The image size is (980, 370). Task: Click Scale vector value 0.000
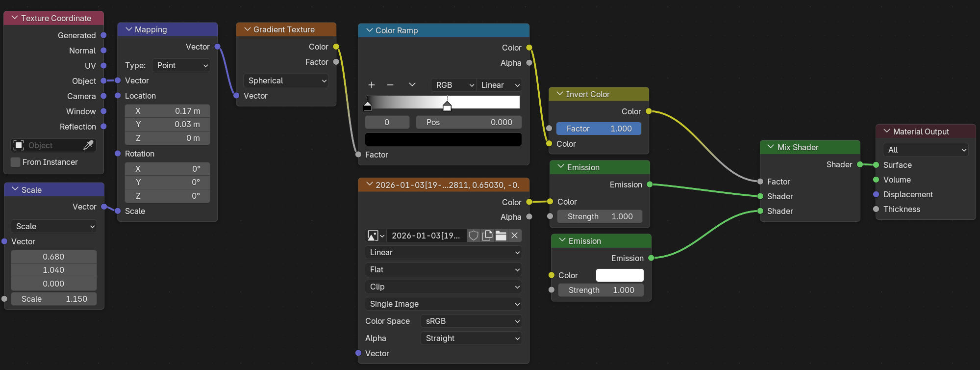point(54,284)
